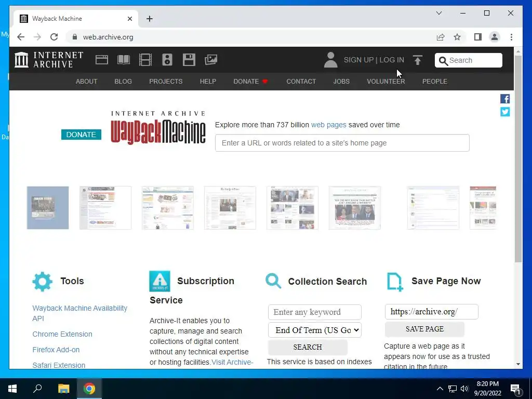Click the teal DONATE button
This screenshot has height=399, width=532.
coord(81,135)
